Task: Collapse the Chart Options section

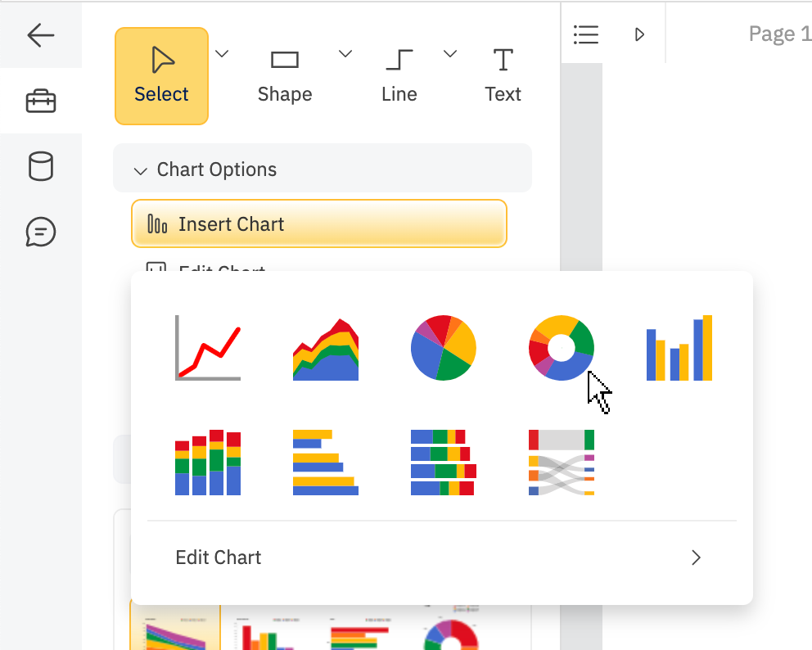Action: [140, 169]
